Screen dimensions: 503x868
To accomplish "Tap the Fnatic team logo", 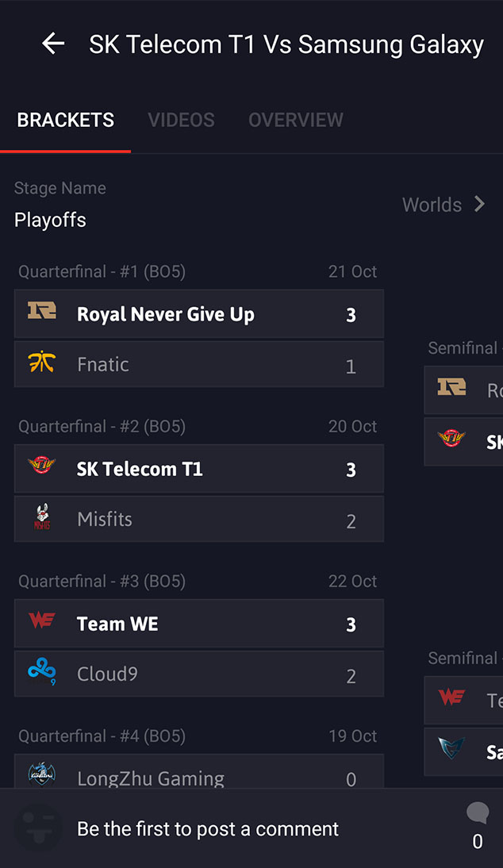I will pos(42,363).
